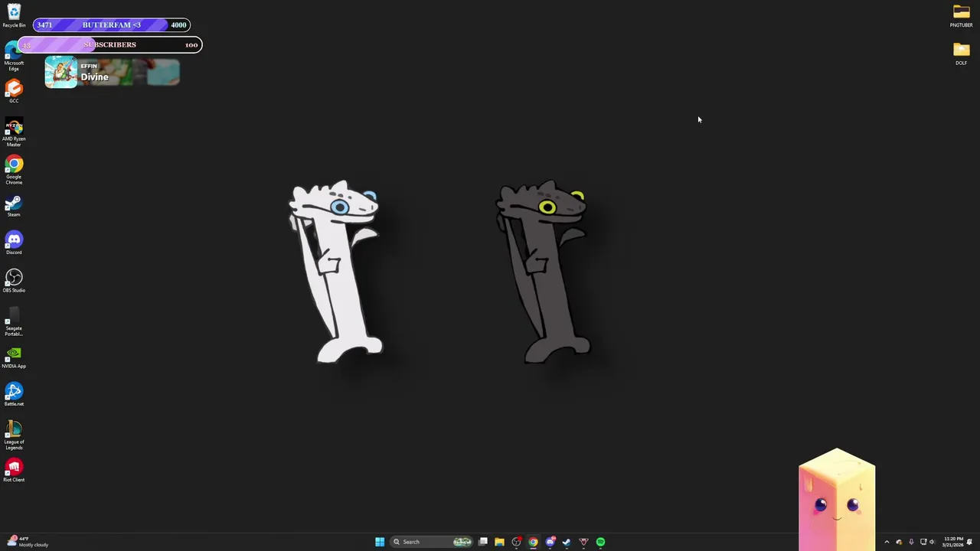Switch to Discord in the taskbar

pos(550,542)
